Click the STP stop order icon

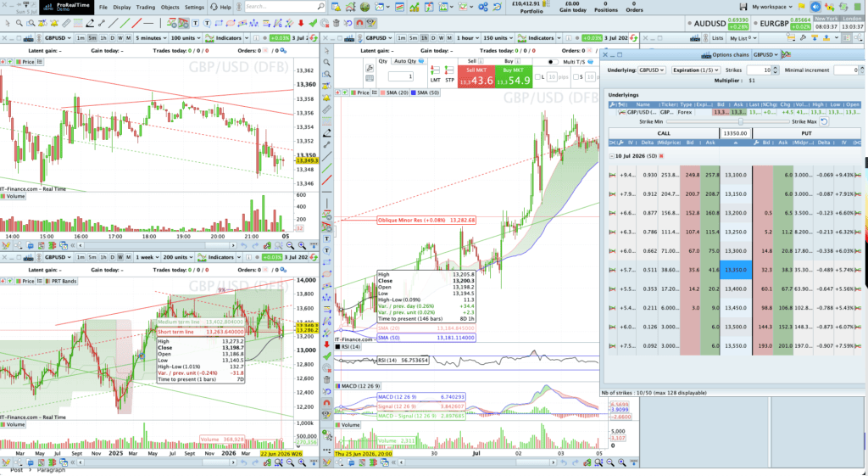(449, 75)
